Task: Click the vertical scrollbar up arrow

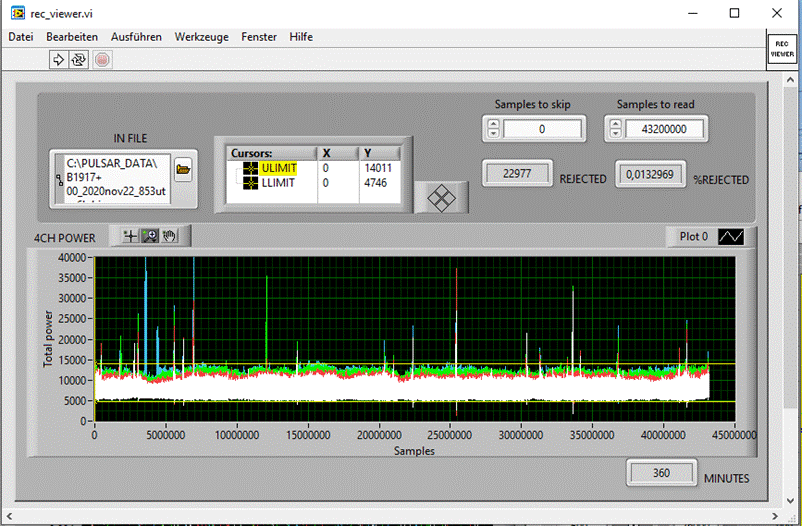Action: pos(790,80)
